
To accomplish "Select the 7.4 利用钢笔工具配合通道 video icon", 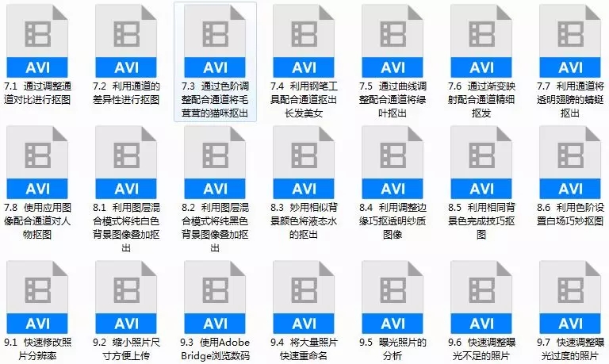I will pyautogui.click(x=304, y=41).
